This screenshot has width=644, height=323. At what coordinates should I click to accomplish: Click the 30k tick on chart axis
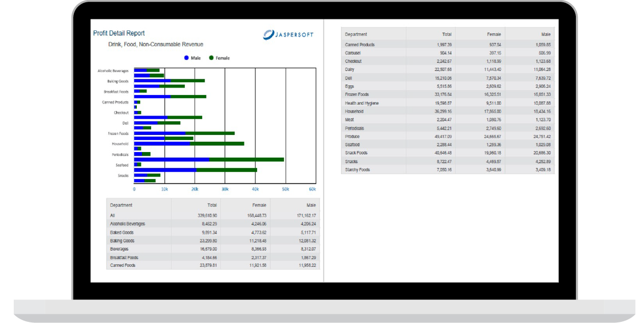pos(225,189)
